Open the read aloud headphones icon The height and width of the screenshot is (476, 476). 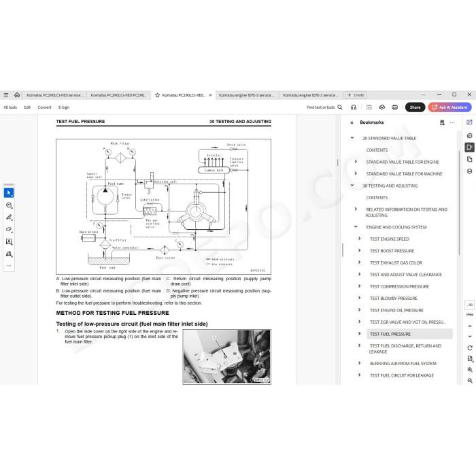[x=354, y=107]
